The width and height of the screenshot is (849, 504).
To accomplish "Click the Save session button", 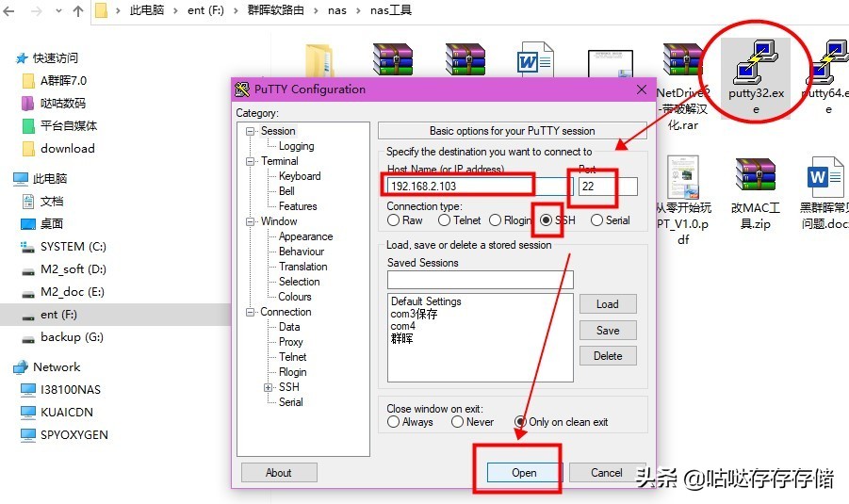I will 608,331.
